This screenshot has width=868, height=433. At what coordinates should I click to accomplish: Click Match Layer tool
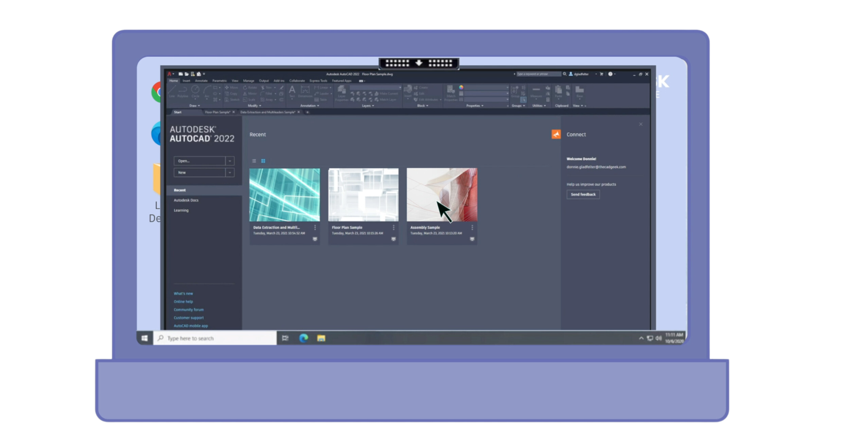coord(385,100)
